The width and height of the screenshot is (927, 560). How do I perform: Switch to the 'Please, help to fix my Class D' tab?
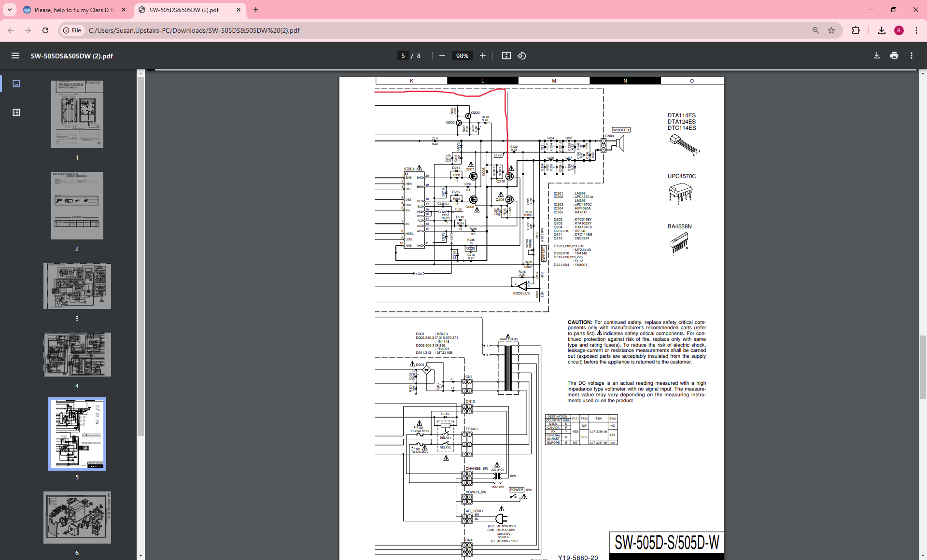coord(74,10)
